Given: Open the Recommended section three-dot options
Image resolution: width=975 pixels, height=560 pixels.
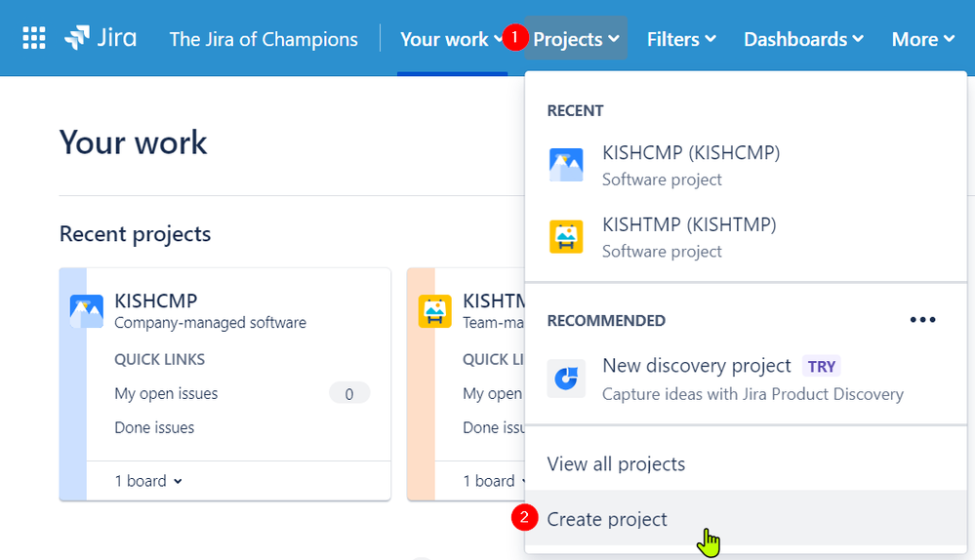Looking at the screenshot, I should [x=922, y=319].
